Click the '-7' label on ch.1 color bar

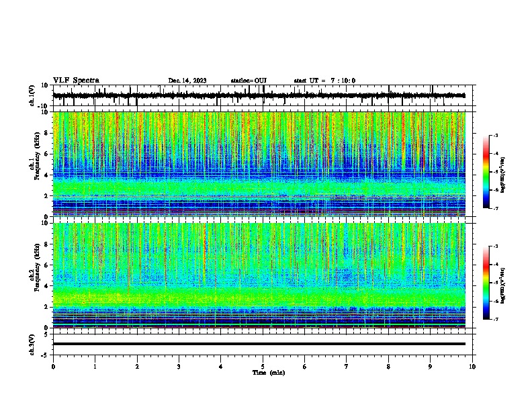coord(495,208)
